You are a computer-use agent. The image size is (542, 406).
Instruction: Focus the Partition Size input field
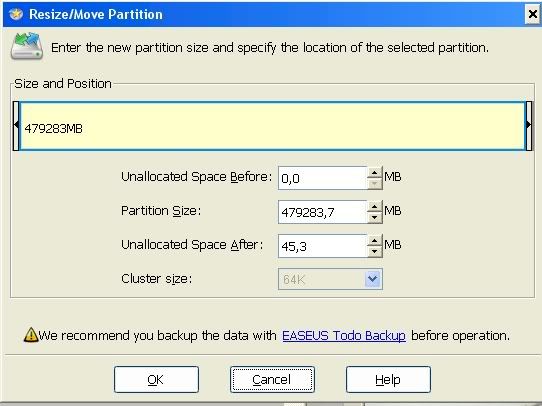pos(323,212)
